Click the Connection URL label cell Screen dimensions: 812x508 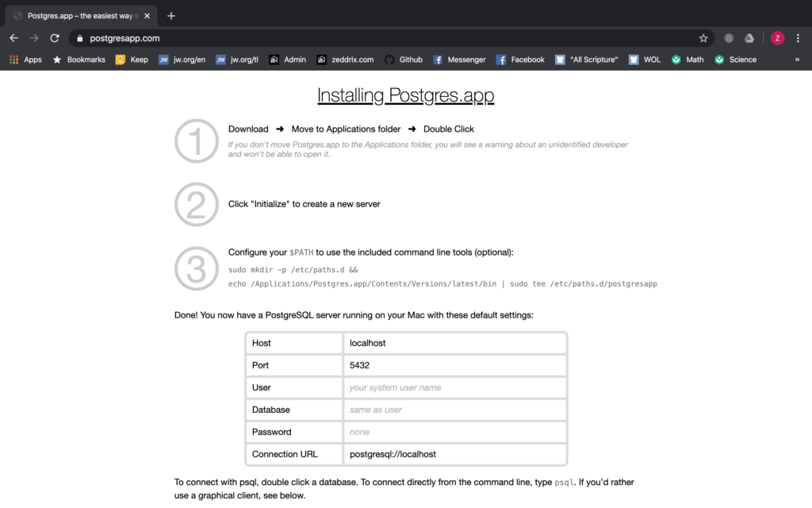pyautogui.click(x=293, y=454)
